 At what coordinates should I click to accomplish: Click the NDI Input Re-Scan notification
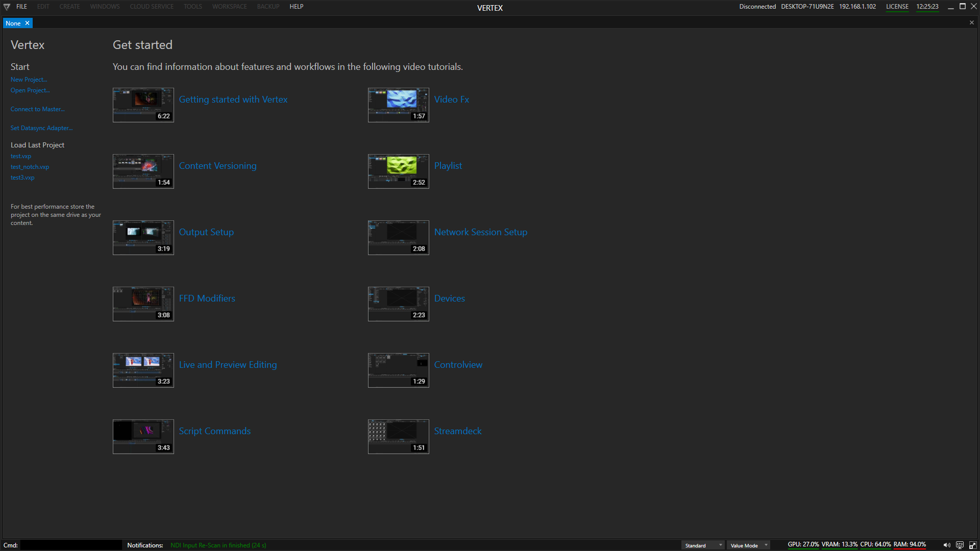(218, 545)
